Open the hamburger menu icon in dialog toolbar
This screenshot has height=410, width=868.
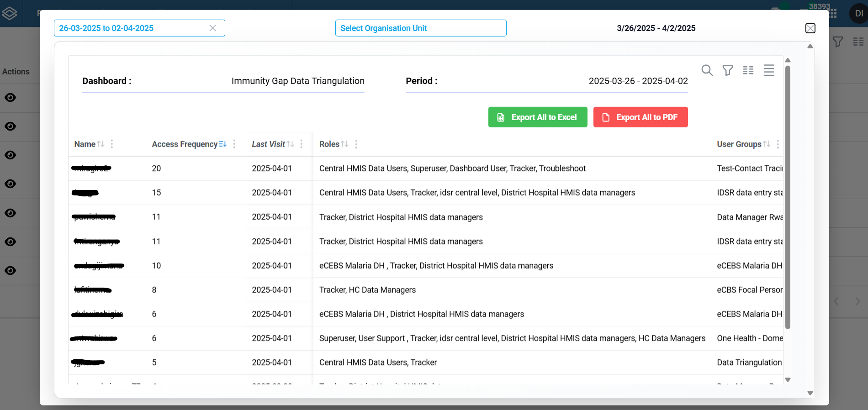pyautogui.click(x=769, y=70)
